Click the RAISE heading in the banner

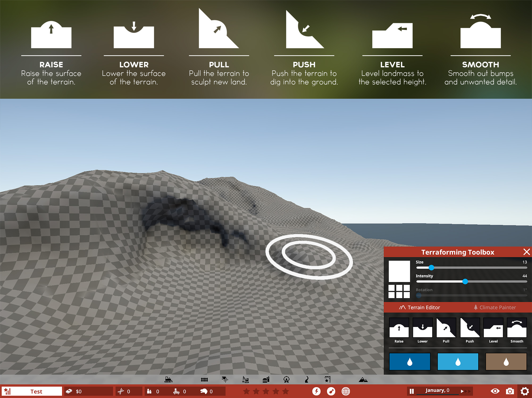(51, 64)
